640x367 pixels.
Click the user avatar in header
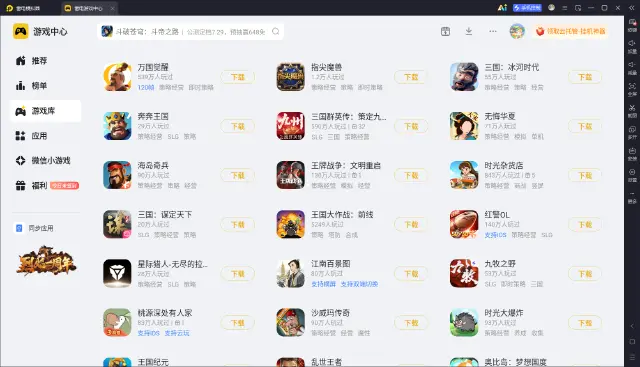tap(517, 31)
